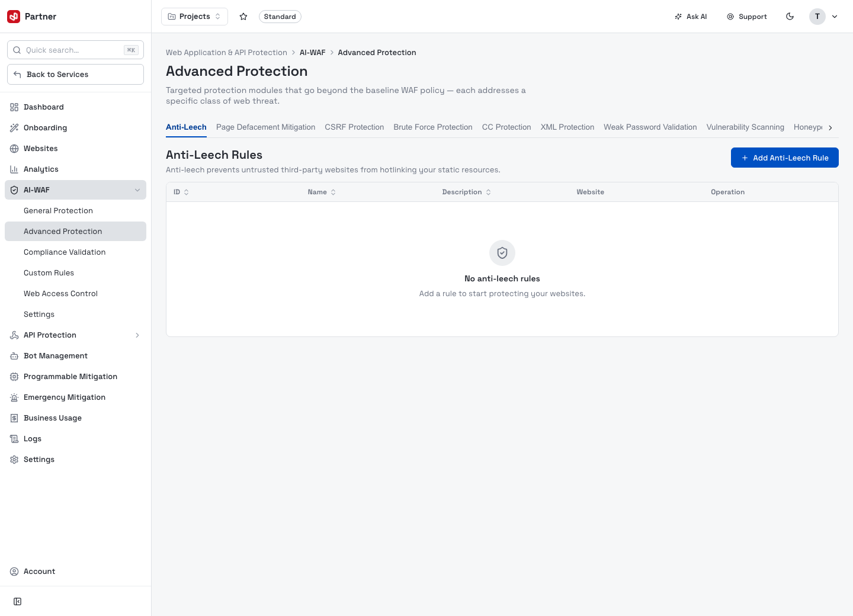
Task: Click the back arrow icon
Action: (17, 75)
